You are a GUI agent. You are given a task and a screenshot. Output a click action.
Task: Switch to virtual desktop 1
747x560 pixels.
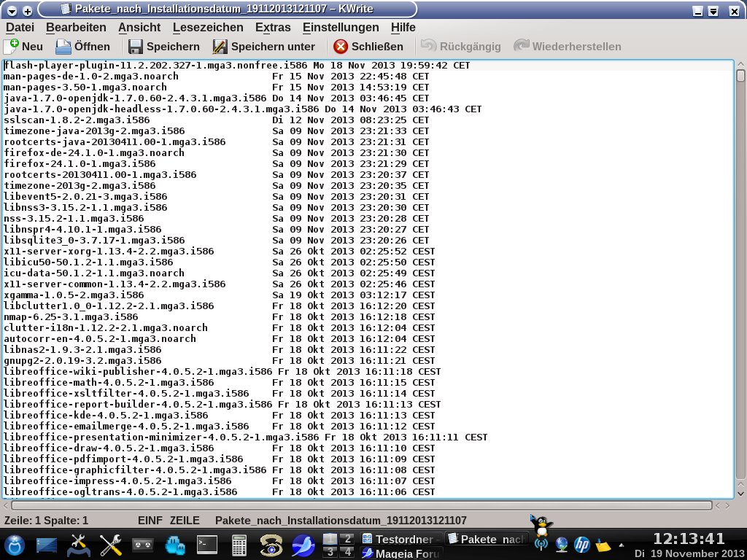330,539
